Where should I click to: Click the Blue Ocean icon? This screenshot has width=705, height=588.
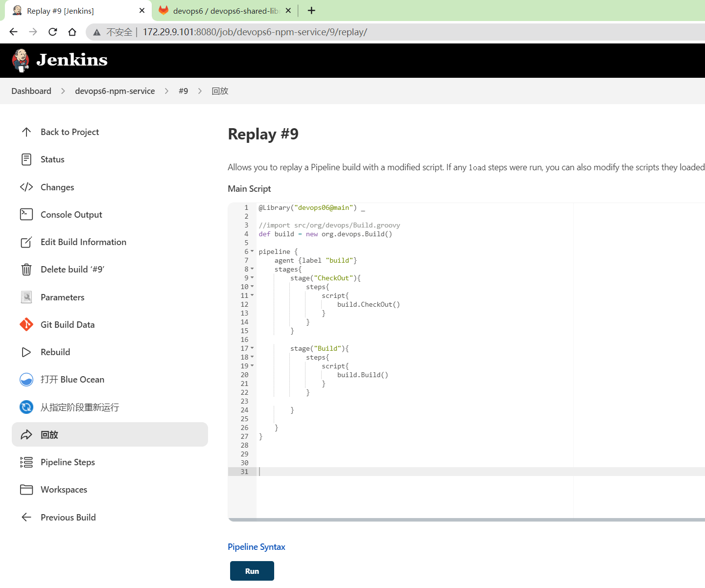pos(26,380)
